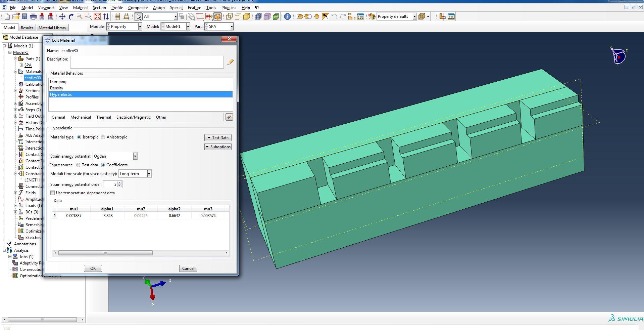
Task: Click data table horizontal scrollbar
Action: pos(105,253)
